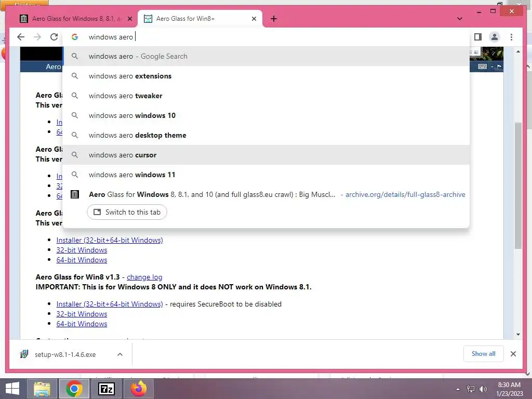Open the 'change log' link for v1.3
This screenshot has height=399, width=532.
(x=144, y=277)
